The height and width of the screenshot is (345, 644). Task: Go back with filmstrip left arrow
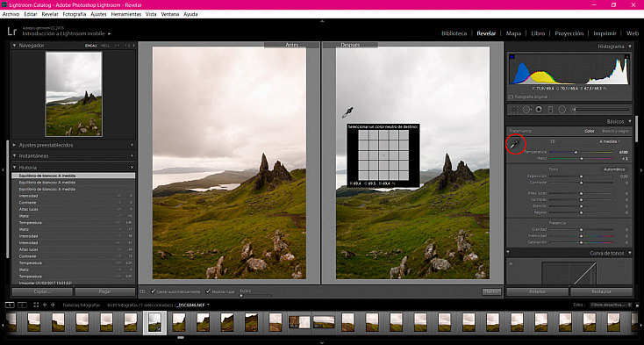45,305
